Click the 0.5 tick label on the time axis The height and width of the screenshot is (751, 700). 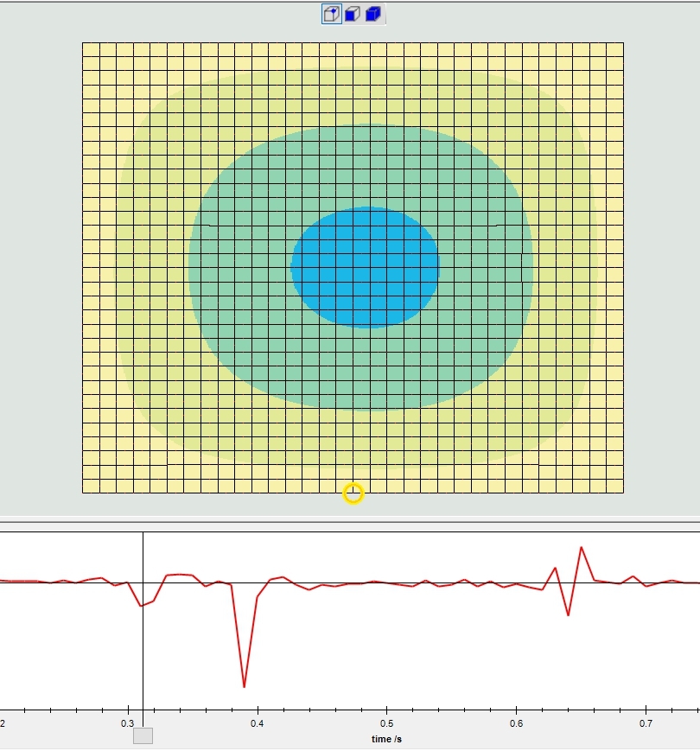[387, 723]
